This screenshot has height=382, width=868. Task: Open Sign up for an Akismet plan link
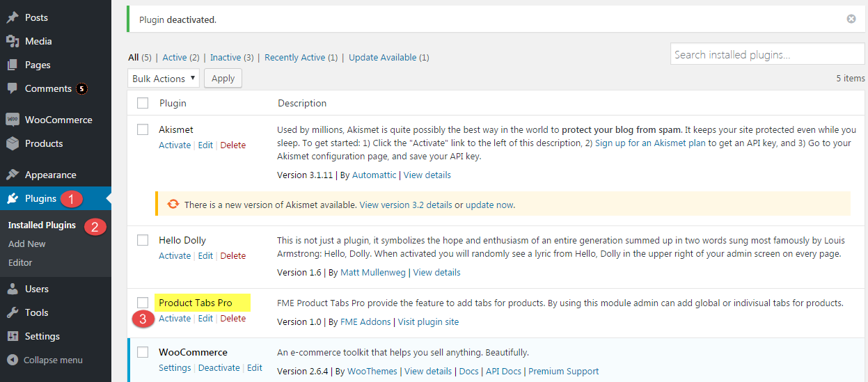click(x=650, y=143)
